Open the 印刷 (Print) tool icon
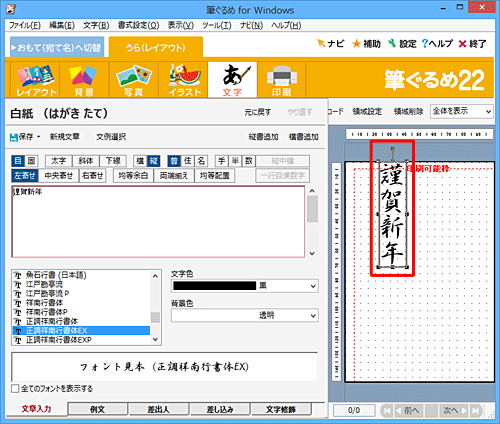The image size is (500, 424). point(282,80)
